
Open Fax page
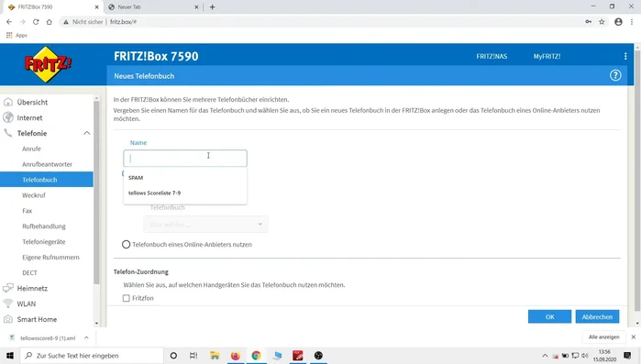click(27, 211)
